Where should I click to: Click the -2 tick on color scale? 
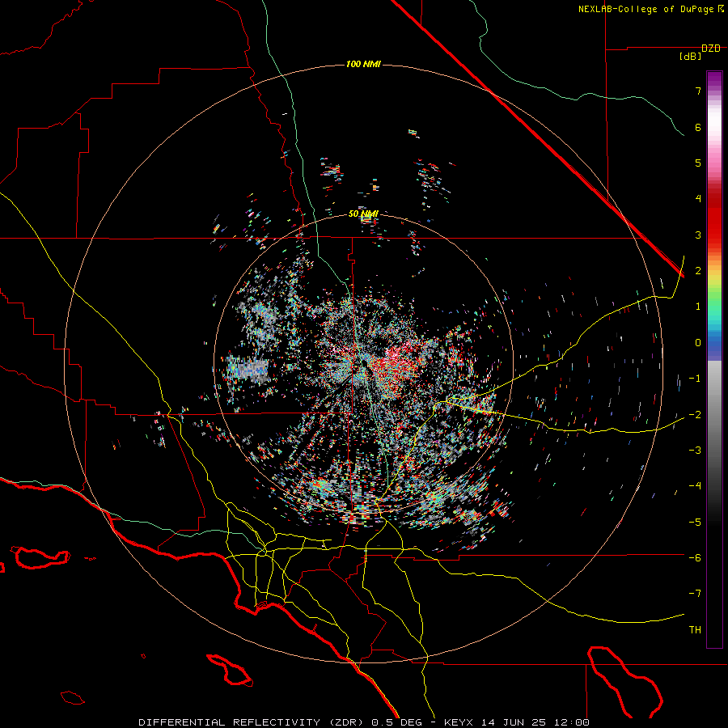tap(695, 415)
